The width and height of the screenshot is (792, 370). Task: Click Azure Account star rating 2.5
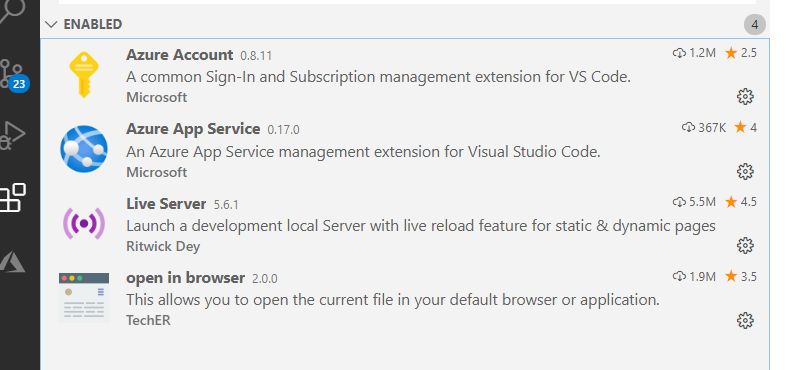click(741, 52)
